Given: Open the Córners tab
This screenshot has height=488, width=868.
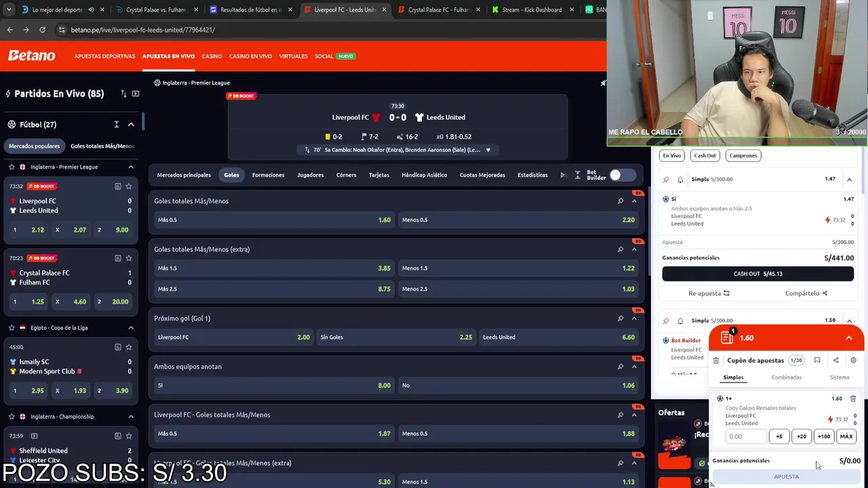Looking at the screenshot, I should (346, 175).
